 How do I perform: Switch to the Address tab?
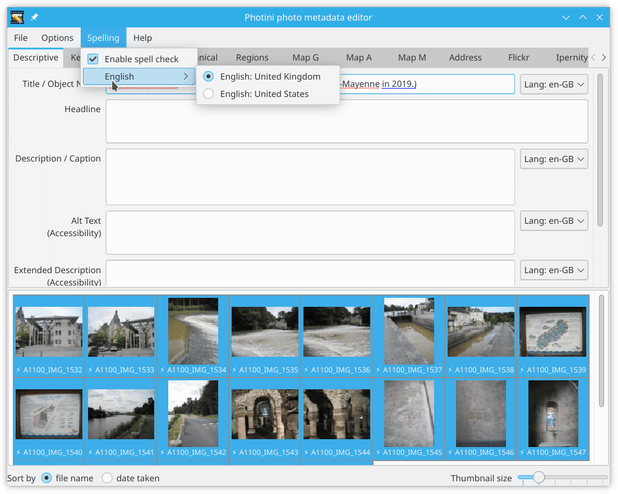click(465, 58)
